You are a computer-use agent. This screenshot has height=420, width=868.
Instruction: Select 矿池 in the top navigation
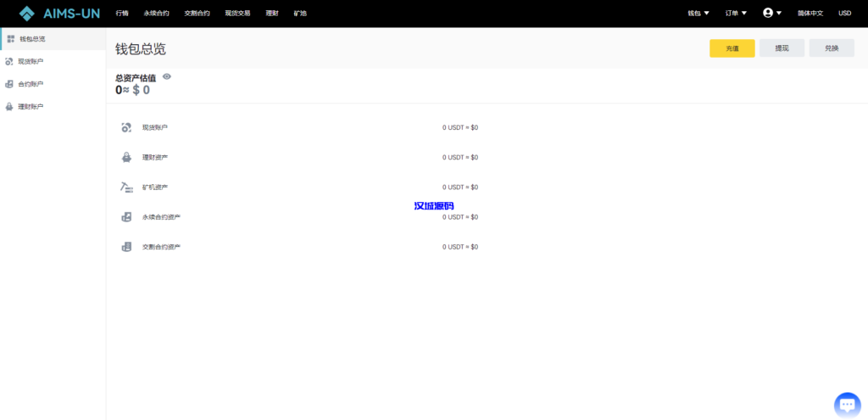pos(300,14)
